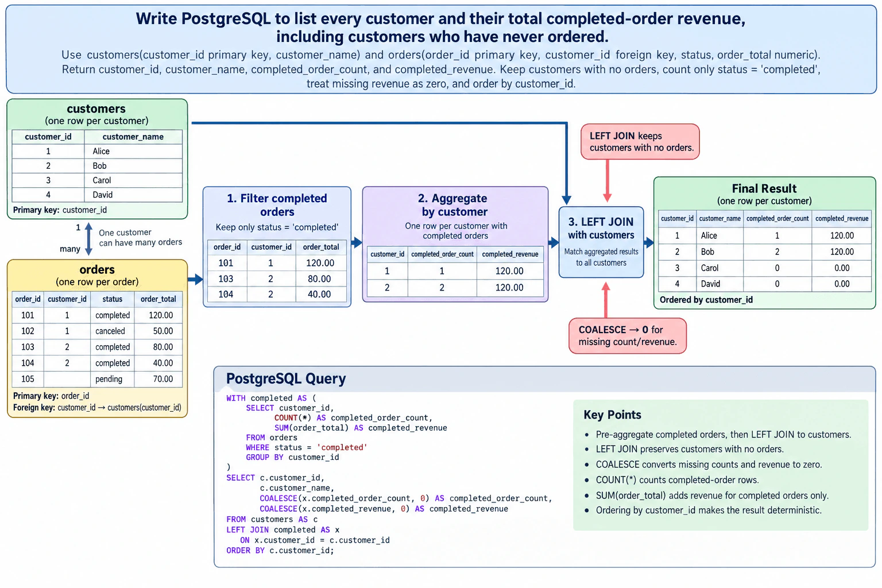This screenshot has height=588, width=882.
Task: Click the "FROM customers AS c" code line
Action: click(x=272, y=520)
